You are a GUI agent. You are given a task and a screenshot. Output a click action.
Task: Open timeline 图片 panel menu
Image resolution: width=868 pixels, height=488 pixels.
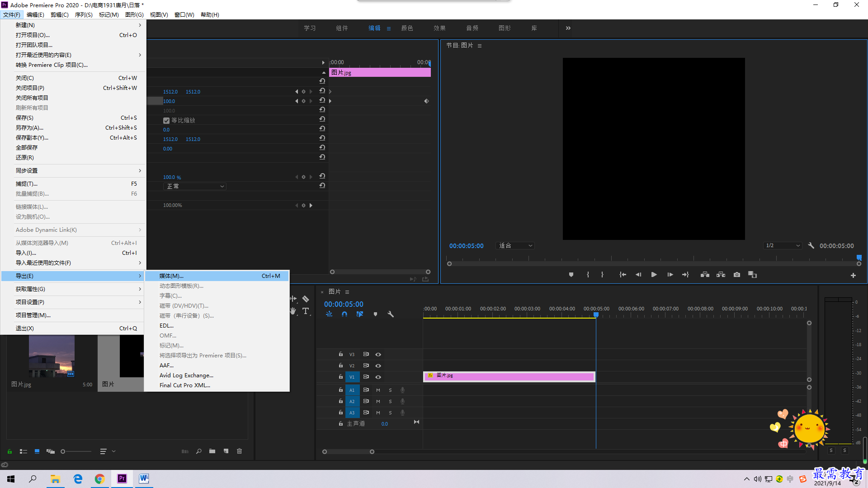[x=347, y=292]
